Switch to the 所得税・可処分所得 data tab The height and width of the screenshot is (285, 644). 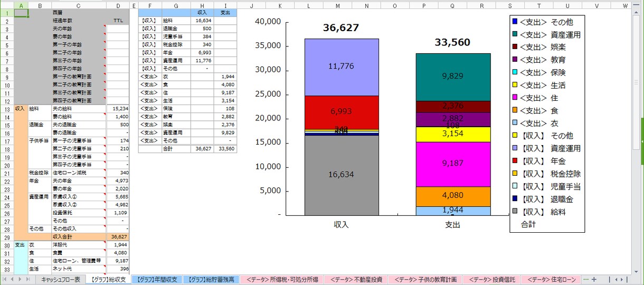(282, 279)
